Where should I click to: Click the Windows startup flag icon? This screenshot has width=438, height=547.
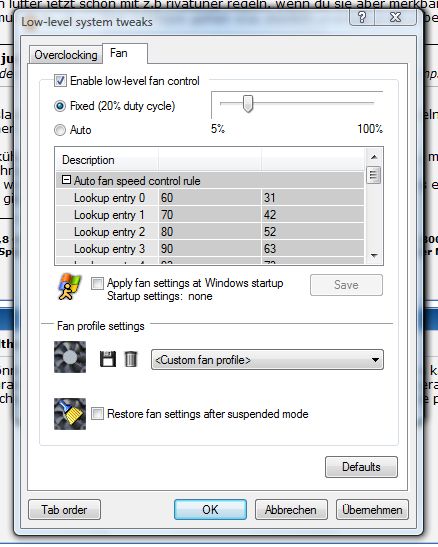pyautogui.click(x=69, y=287)
